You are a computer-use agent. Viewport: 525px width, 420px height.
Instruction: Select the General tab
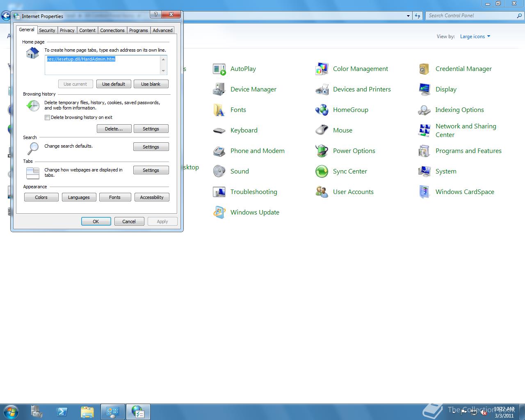coord(27,30)
